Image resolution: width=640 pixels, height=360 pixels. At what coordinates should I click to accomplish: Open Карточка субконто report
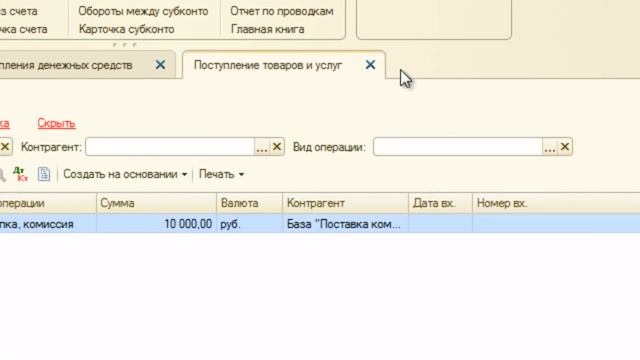click(127, 29)
